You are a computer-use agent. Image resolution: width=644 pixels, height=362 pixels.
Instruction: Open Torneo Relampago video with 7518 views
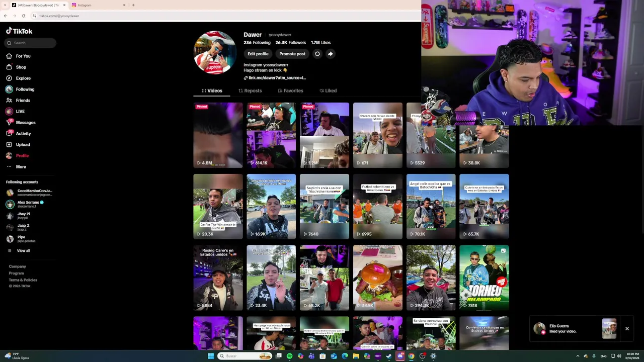(484, 278)
